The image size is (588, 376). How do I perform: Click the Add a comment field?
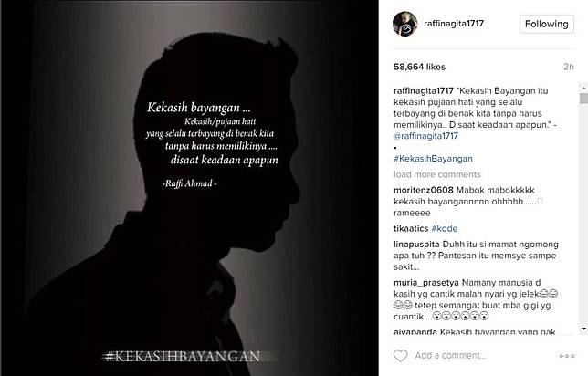[x=484, y=355]
